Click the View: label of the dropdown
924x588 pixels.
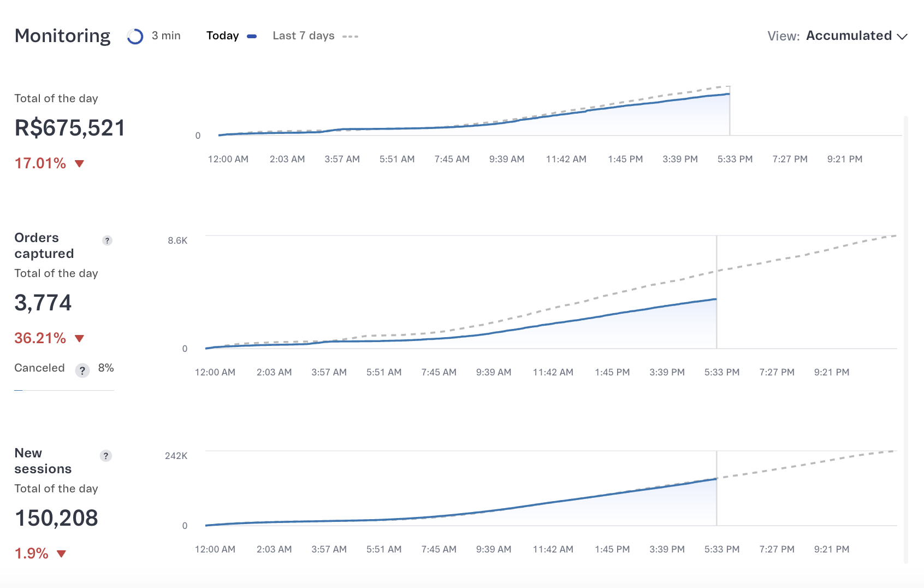(x=783, y=37)
